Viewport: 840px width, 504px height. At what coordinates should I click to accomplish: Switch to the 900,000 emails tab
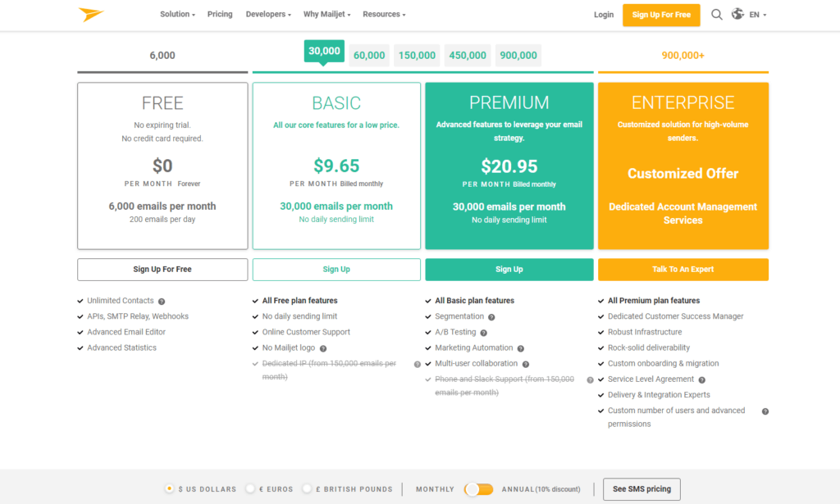[518, 55]
